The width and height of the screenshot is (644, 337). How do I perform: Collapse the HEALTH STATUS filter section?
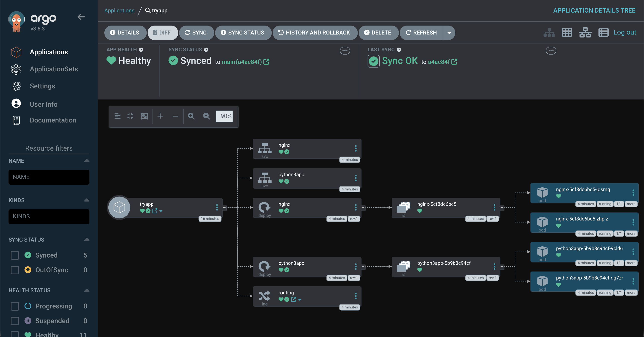[x=86, y=291]
